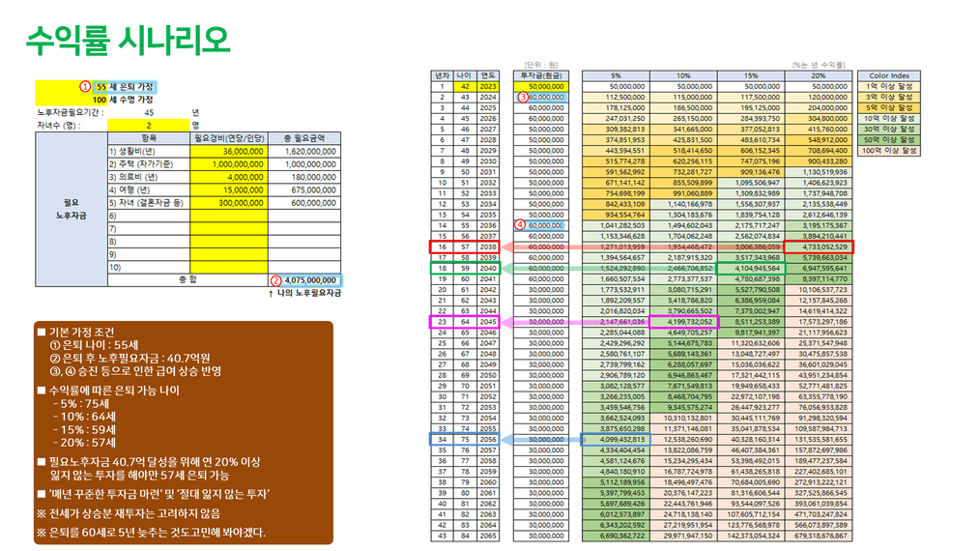Select red-outlined cell 4,733,052,529
The width and height of the screenshot is (980, 551).
tap(819, 247)
